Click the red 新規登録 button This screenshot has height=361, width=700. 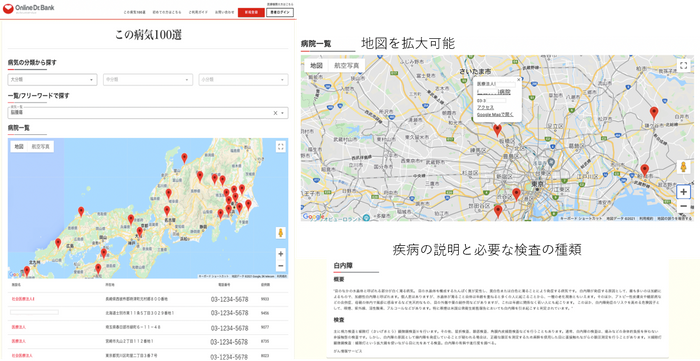251,12
